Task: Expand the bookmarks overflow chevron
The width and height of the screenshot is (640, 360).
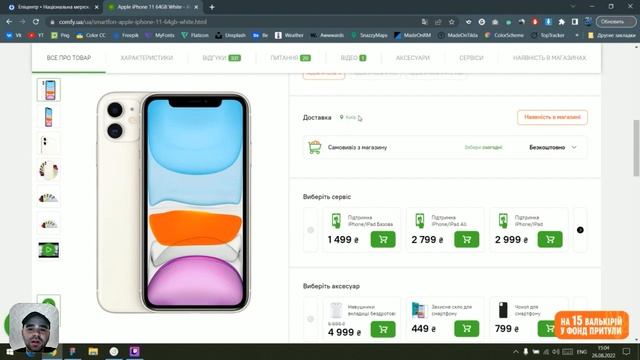Action: coord(577,36)
